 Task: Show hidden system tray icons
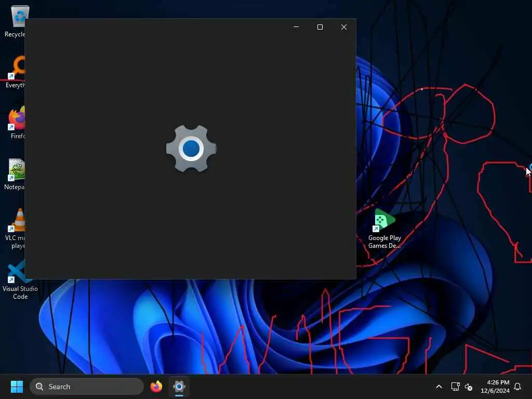[x=438, y=387]
